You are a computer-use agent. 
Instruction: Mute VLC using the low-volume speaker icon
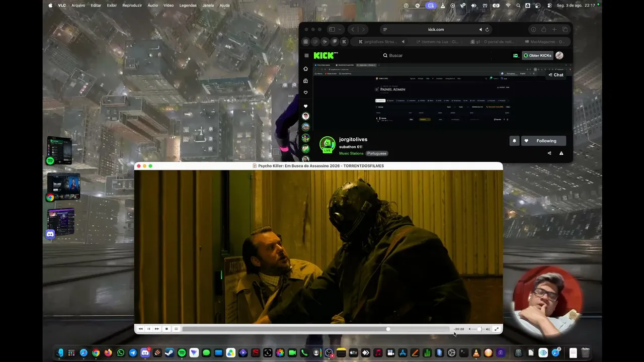click(x=470, y=329)
